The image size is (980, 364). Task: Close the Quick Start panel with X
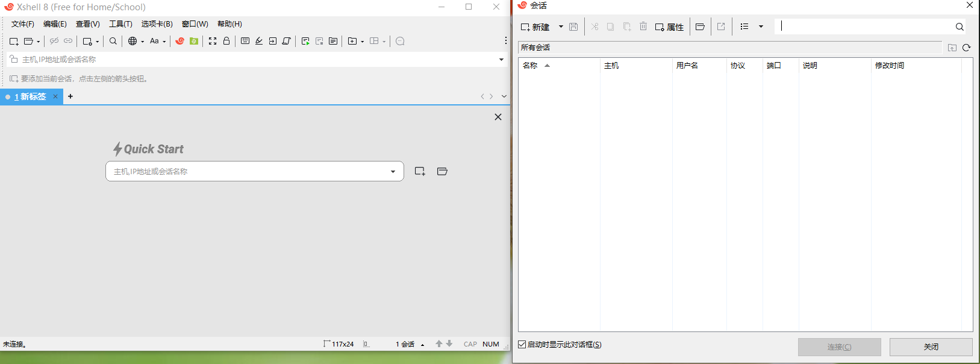[x=498, y=117]
